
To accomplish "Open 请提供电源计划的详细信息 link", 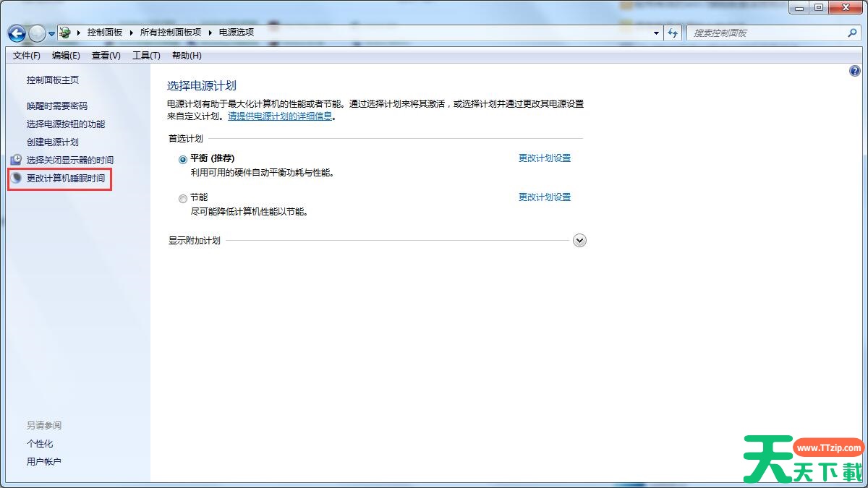I will 280,116.
